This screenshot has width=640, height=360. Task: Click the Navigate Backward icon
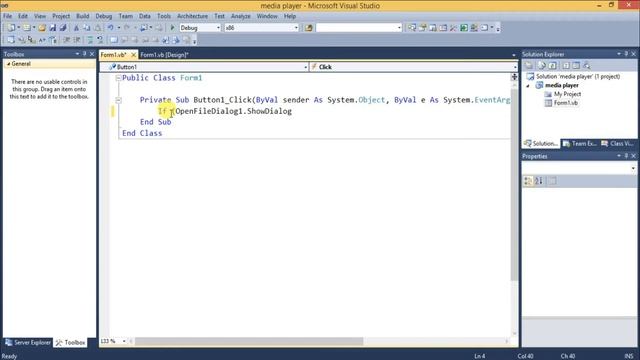click(144, 28)
